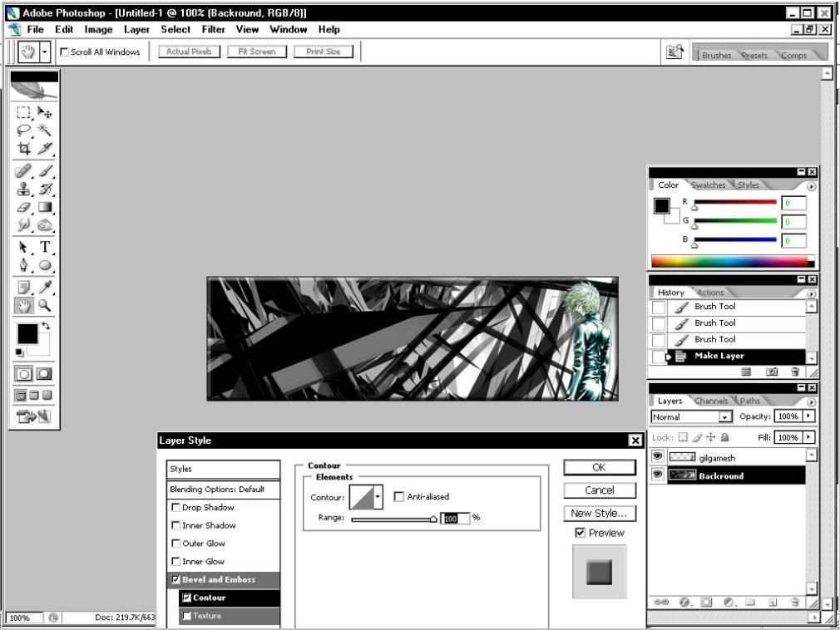Select the Lasso tool
The image size is (840, 630).
(x=23, y=130)
